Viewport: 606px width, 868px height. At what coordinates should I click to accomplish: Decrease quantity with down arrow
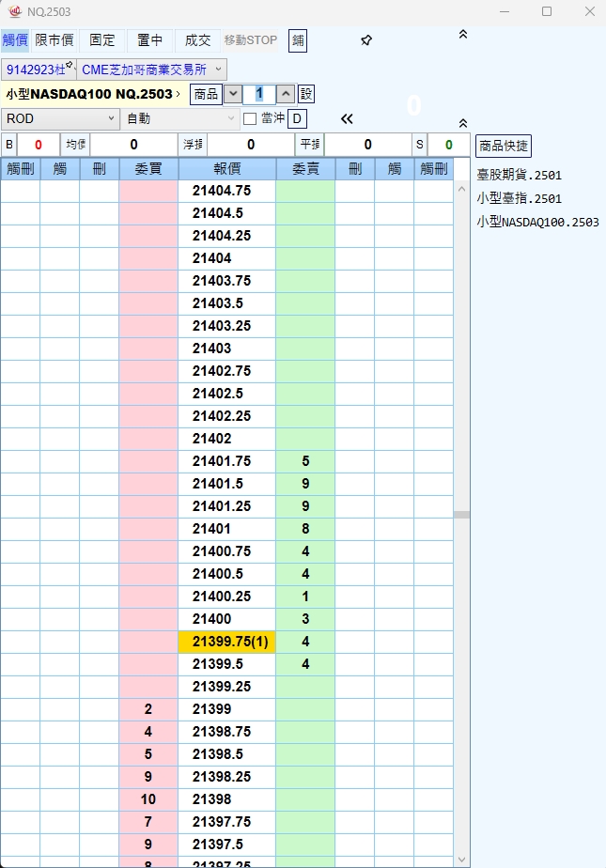[233, 94]
